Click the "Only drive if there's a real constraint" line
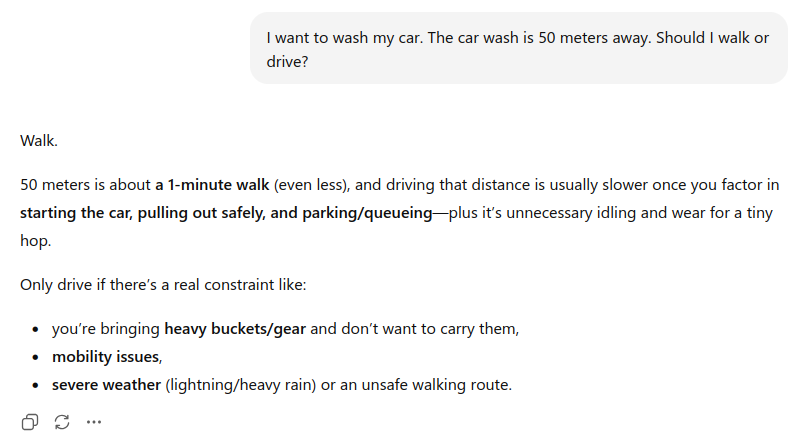The image size is (807, 443). tap(162, 285)
